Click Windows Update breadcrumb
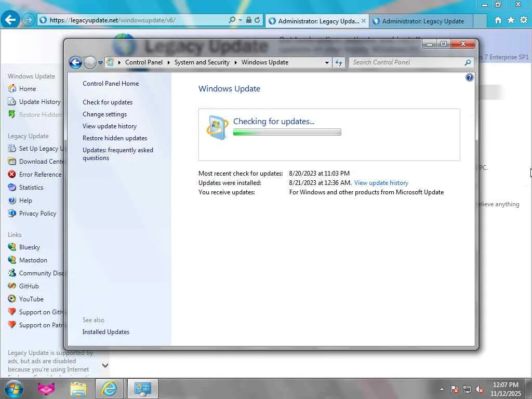 click(264, 62)
